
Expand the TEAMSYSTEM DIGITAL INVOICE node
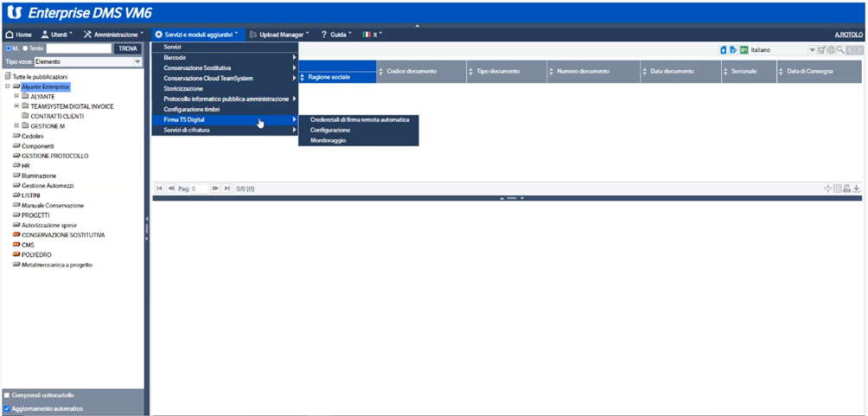coord(16,106)
